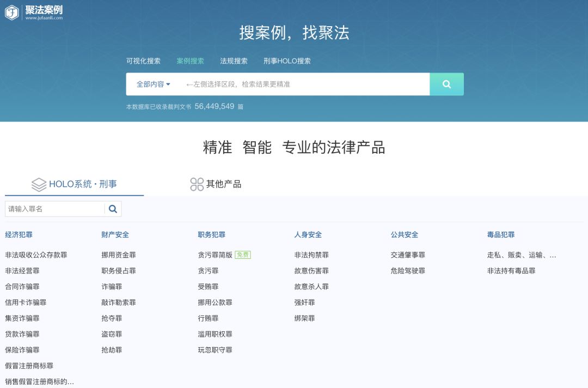Open 经济犯罪 category heading
This screenshot has height=388, width=588.
(x=19, y=234)
